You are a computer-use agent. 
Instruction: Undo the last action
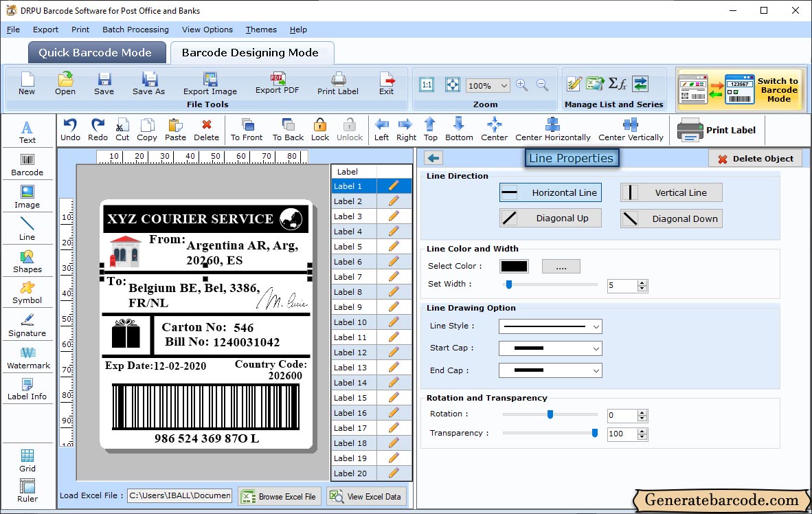pos(70,130)
